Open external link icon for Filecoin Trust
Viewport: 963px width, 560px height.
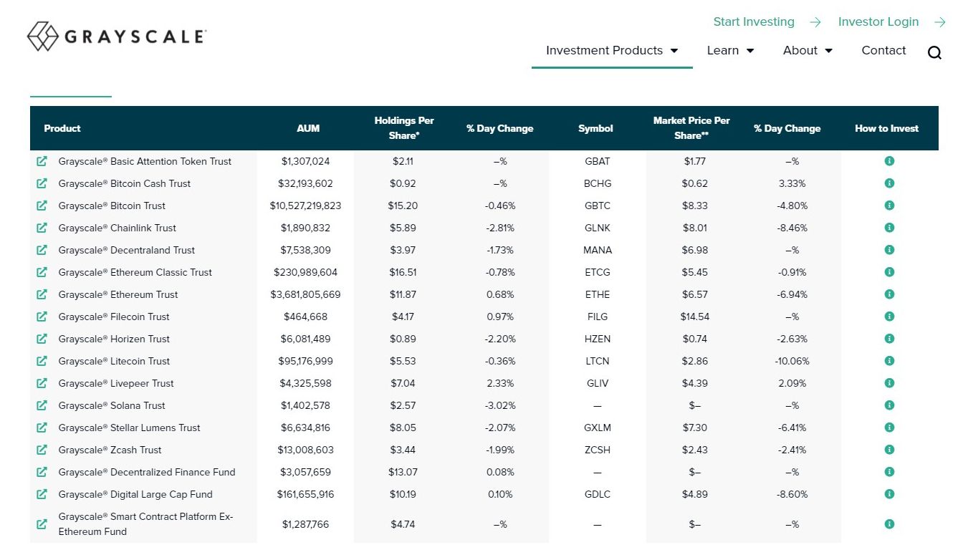coord(42,317)
